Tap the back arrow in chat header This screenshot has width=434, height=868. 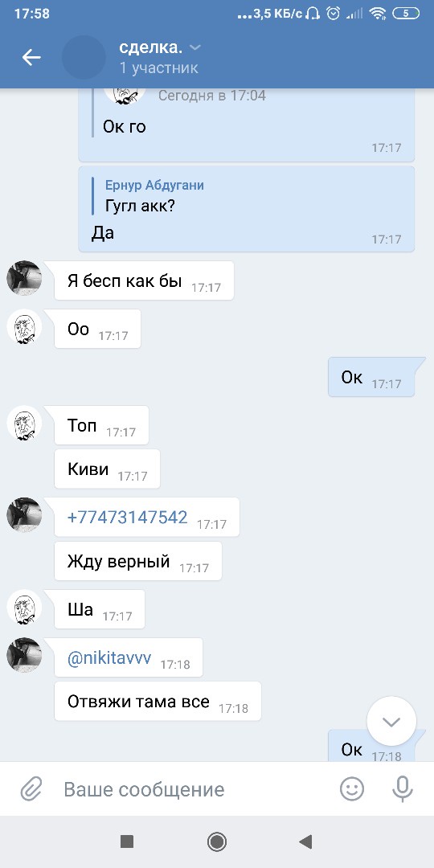(x=31, y=57)
